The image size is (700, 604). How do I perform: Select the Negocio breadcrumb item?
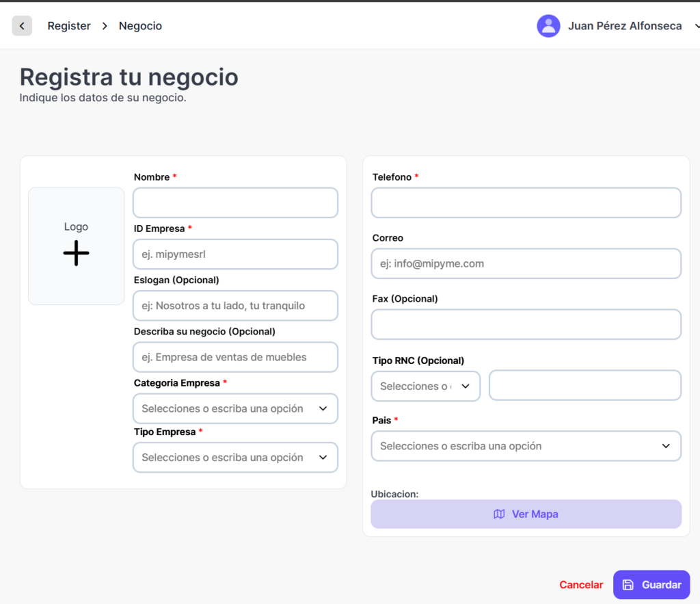[x=140, y=26]
